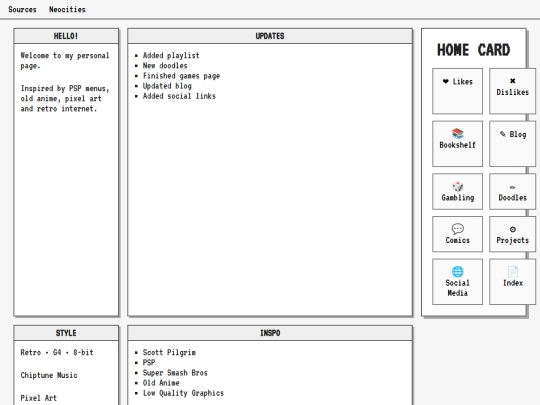Click 'Chiptune Music' in the STYLE panel
540x405 pixels.
(49, 375)
